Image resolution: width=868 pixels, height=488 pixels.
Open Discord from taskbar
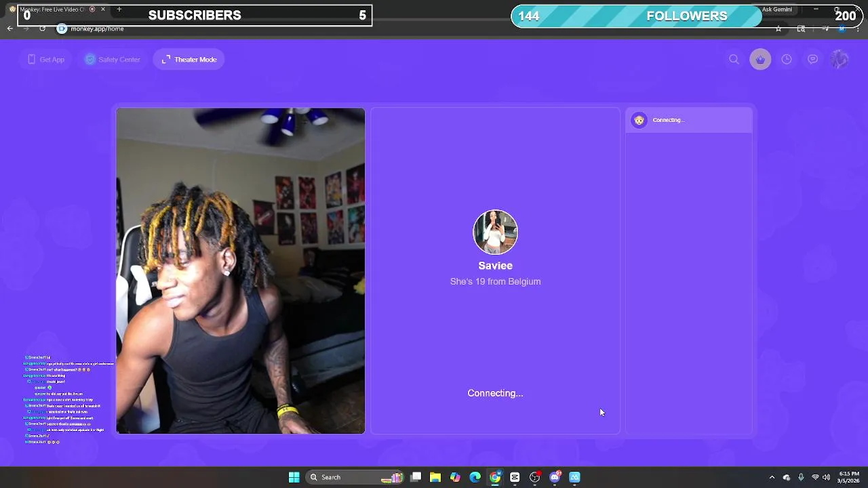point(555,477)
